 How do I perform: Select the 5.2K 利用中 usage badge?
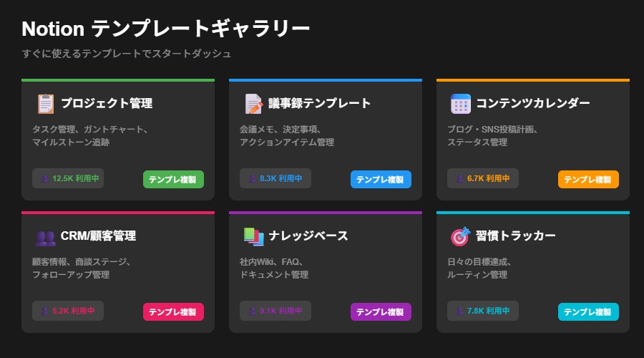(68, 311)
